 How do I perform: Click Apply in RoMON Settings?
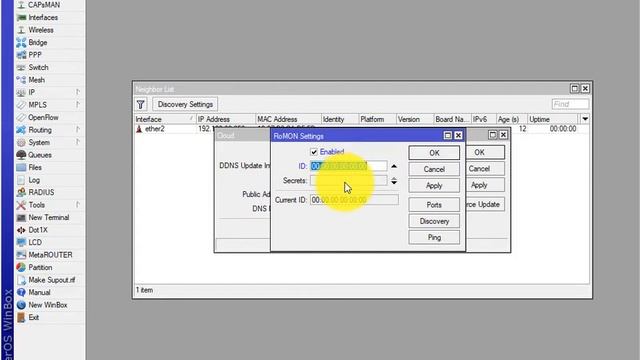[x=434, y=185]
